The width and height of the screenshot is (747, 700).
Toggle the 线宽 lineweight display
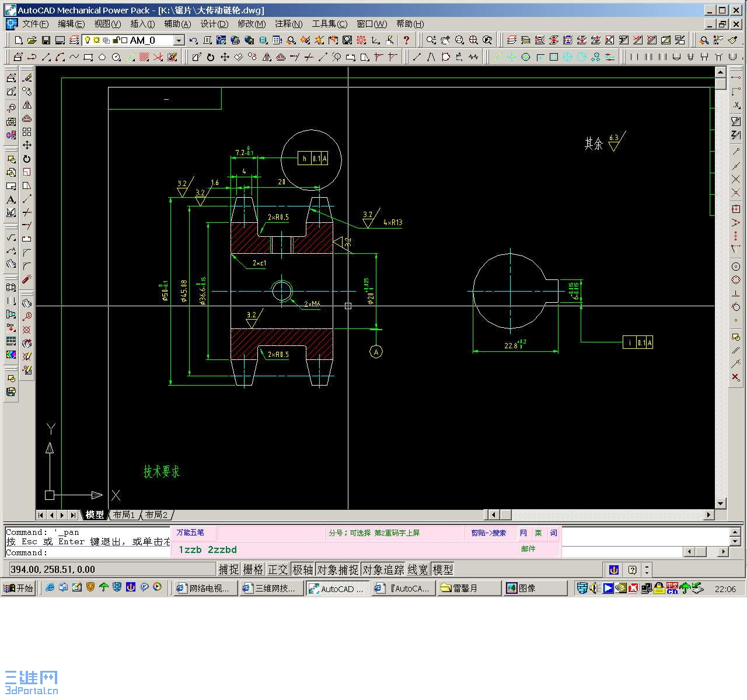point(418,569)
